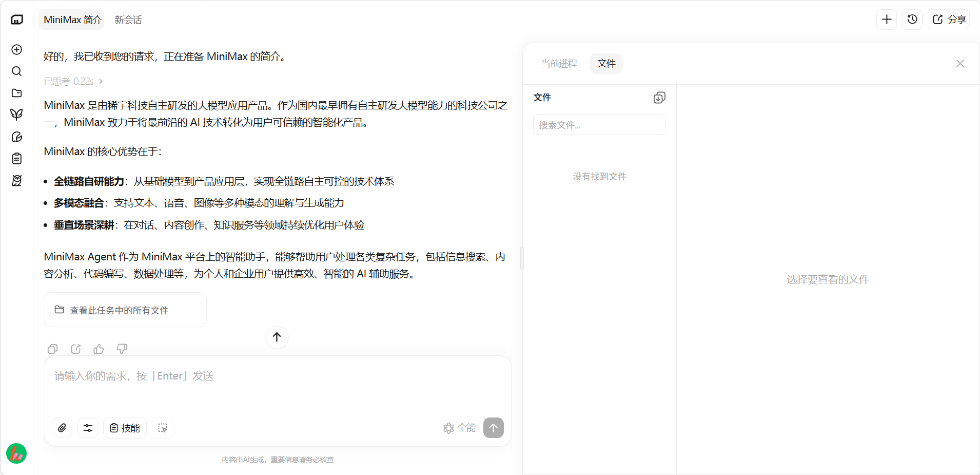Image resolution: width=980 pixels, height=475 pixels.
Task: Open the sidebar clipboard icon
Action: (17, 158)
